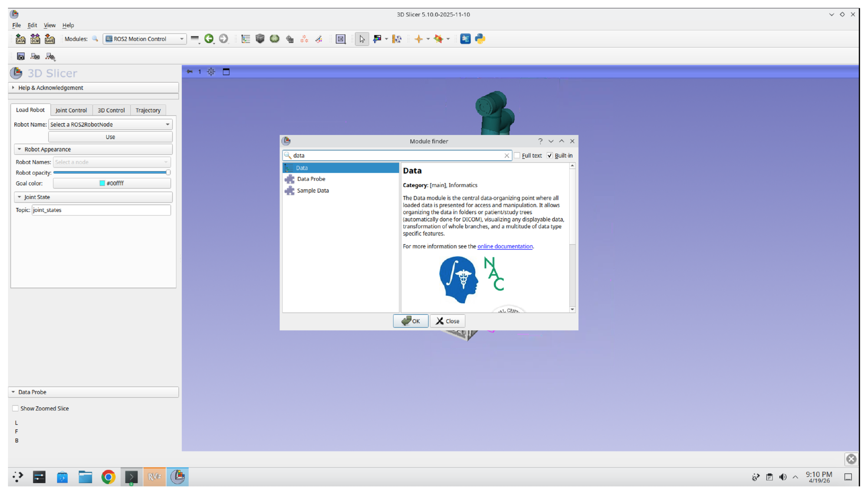Image resolution: width=868 pixels, height=494 pixels.
Task: Pin the 3D view controller
Action: [x=189, y=72]
